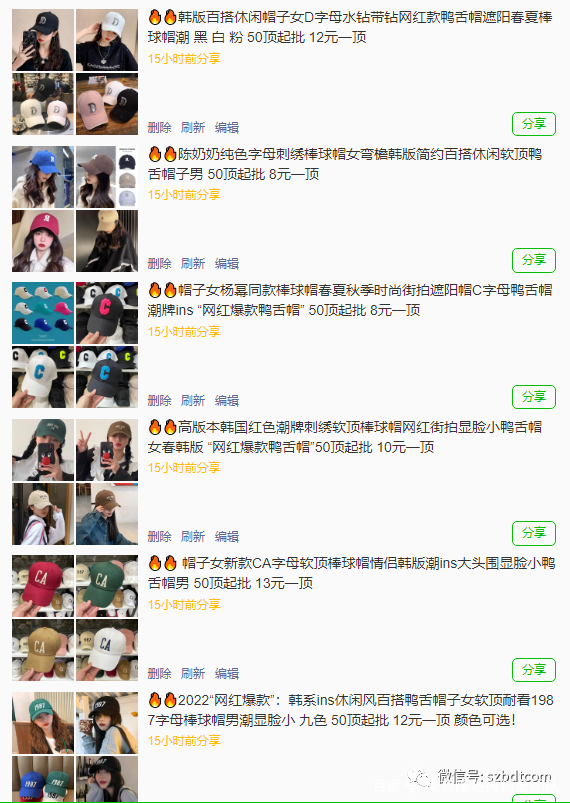The width and height of the screenshot is (570, 803).
Task: Edit the C letter baseball cap listing
Action: pos(226,400)
